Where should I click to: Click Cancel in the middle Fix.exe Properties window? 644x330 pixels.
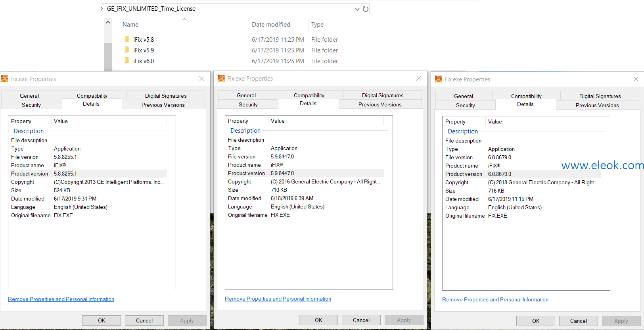[x=361, y=320]
